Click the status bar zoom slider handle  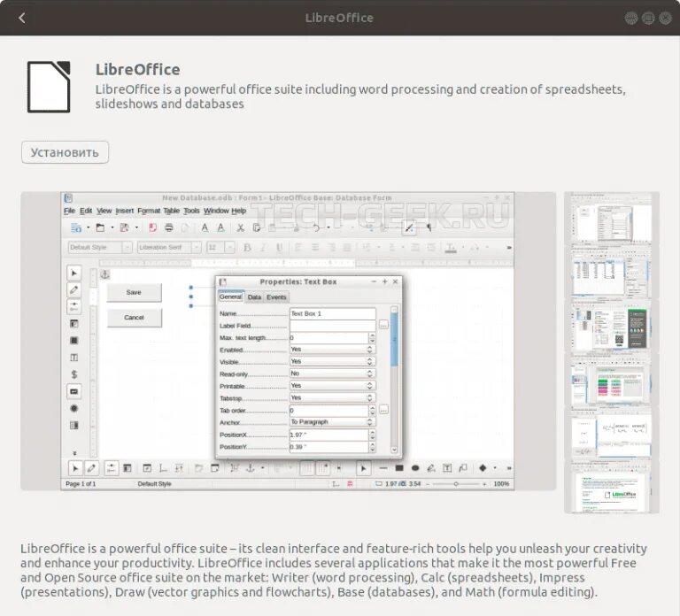click(456, 484)
